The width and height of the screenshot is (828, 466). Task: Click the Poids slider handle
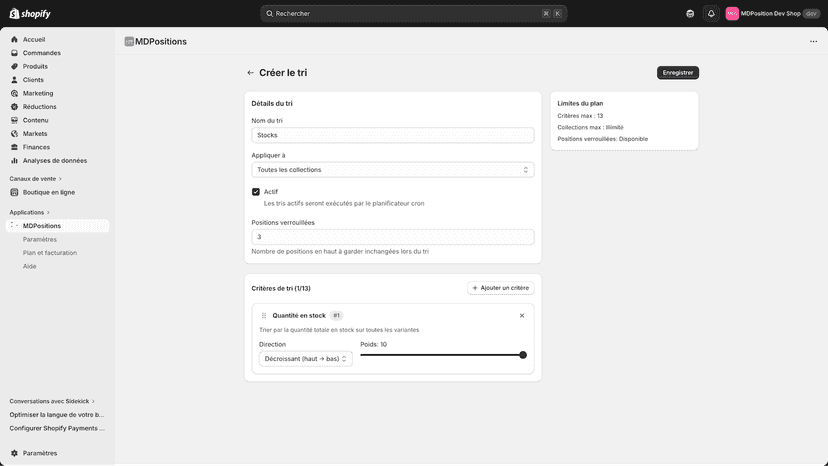523,355
